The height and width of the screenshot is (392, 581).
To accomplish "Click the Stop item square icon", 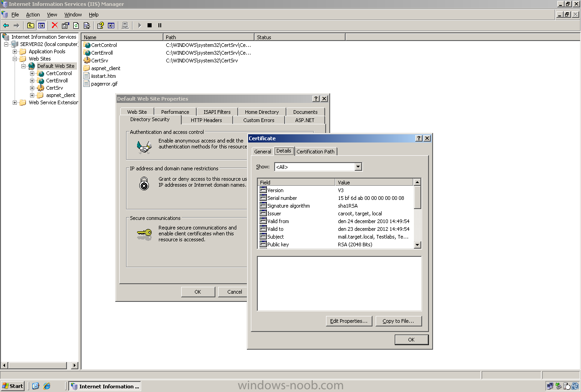I will pyautogui.click(x=149, y=25).
